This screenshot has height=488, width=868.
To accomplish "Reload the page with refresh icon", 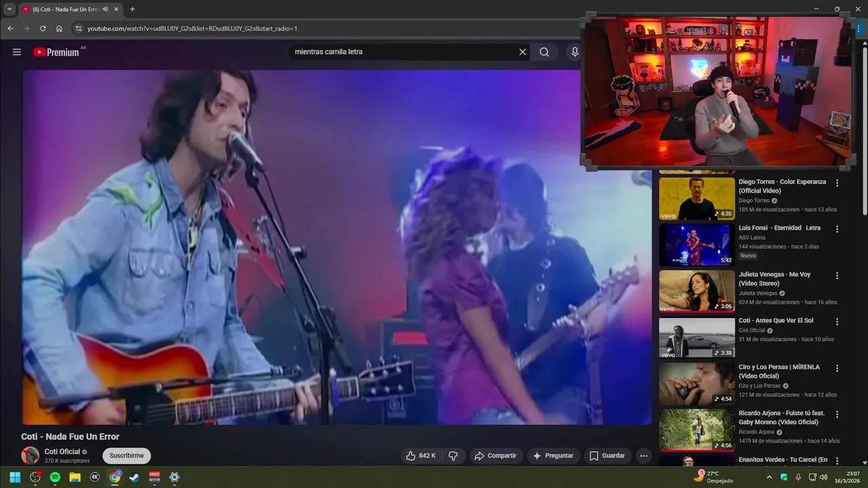I will (x=43, y=28).
